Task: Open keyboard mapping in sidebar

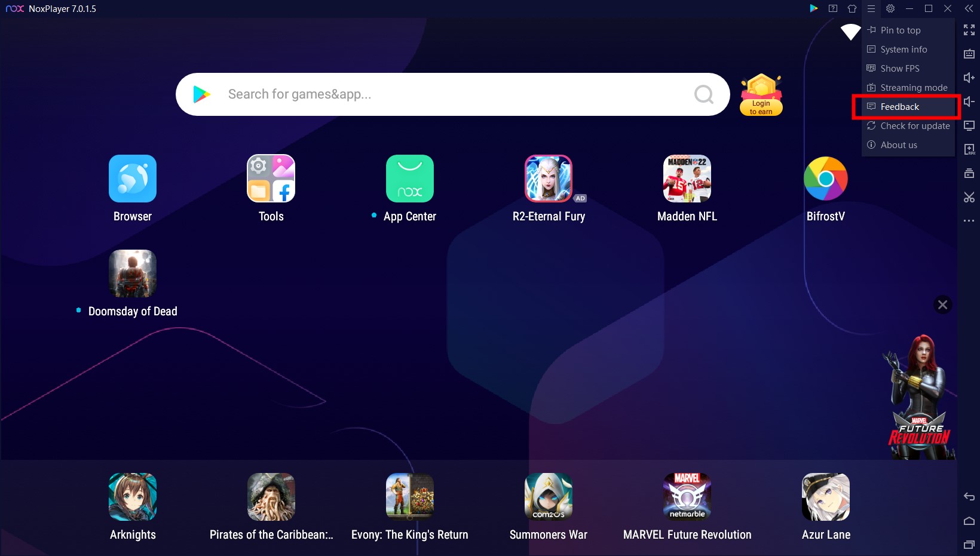Action: [969, 54]
